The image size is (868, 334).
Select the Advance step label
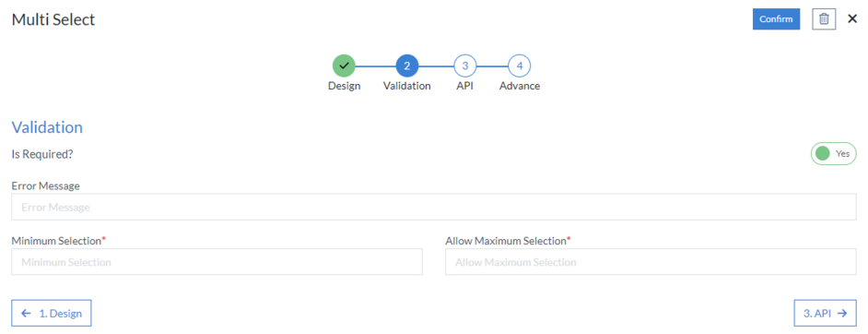[x=520, y=86]
